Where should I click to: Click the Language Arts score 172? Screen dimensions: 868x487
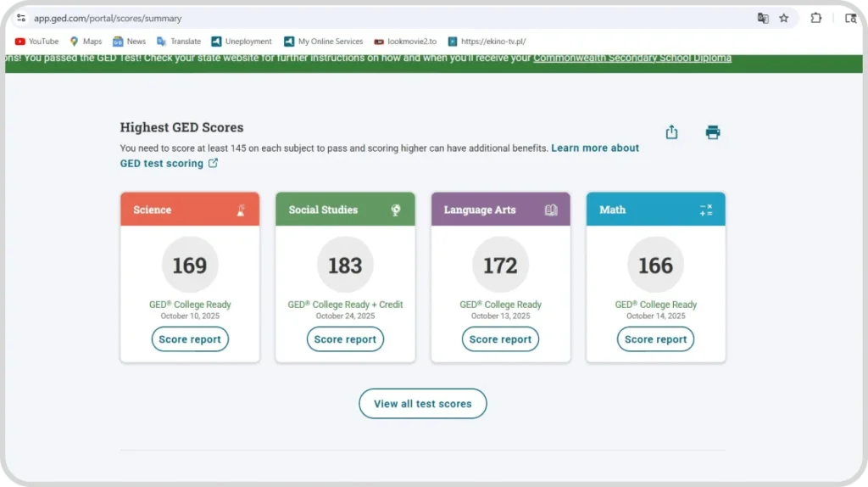tap(500, 266)
